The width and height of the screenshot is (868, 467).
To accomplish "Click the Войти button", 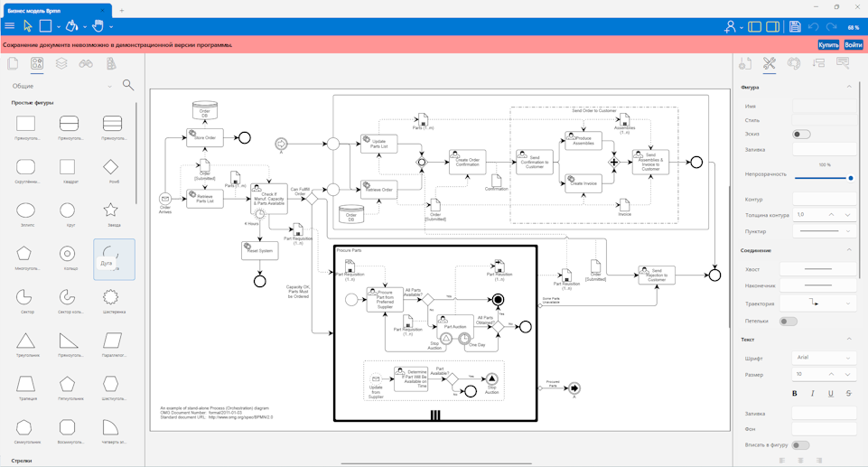I will [854, 45].
